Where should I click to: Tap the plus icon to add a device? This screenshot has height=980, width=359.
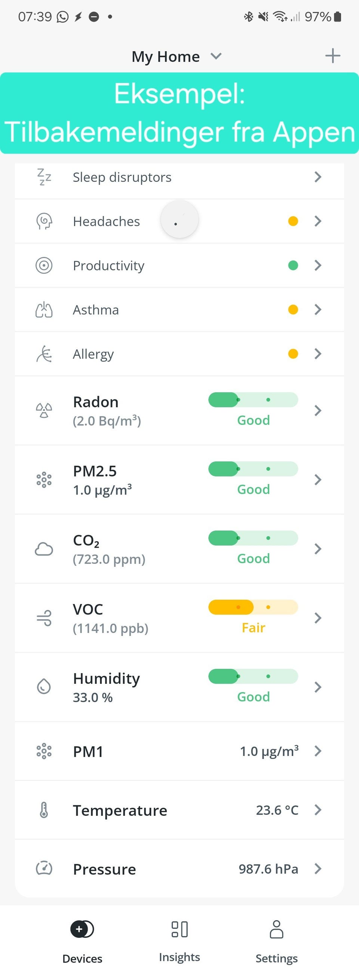point(332,56)
